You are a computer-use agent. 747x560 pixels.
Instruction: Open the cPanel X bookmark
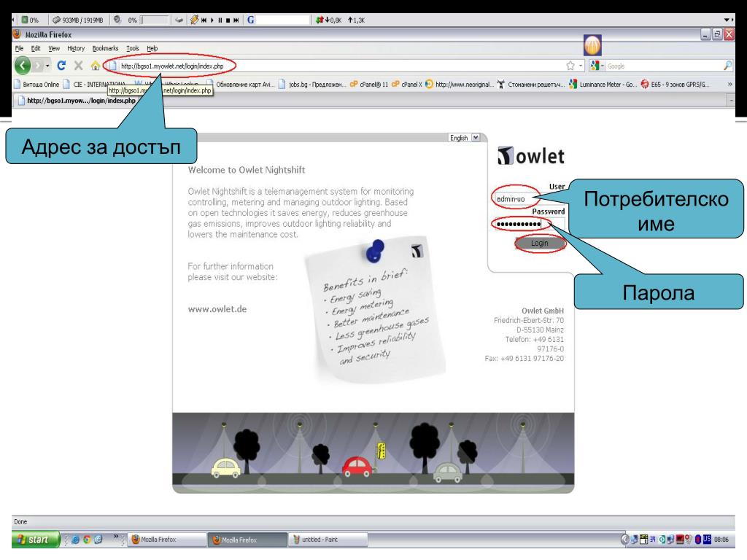pyautogui.click(x=406, y=85)
